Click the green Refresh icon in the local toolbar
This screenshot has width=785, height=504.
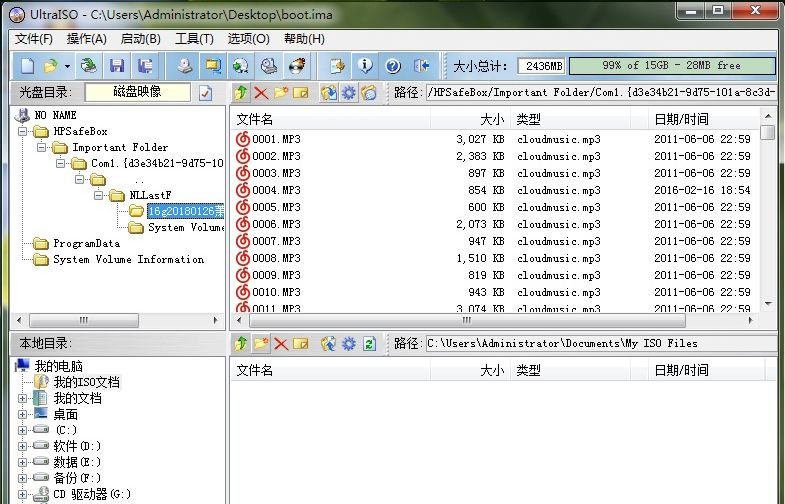pyautogui.click(x=369, y=344)
